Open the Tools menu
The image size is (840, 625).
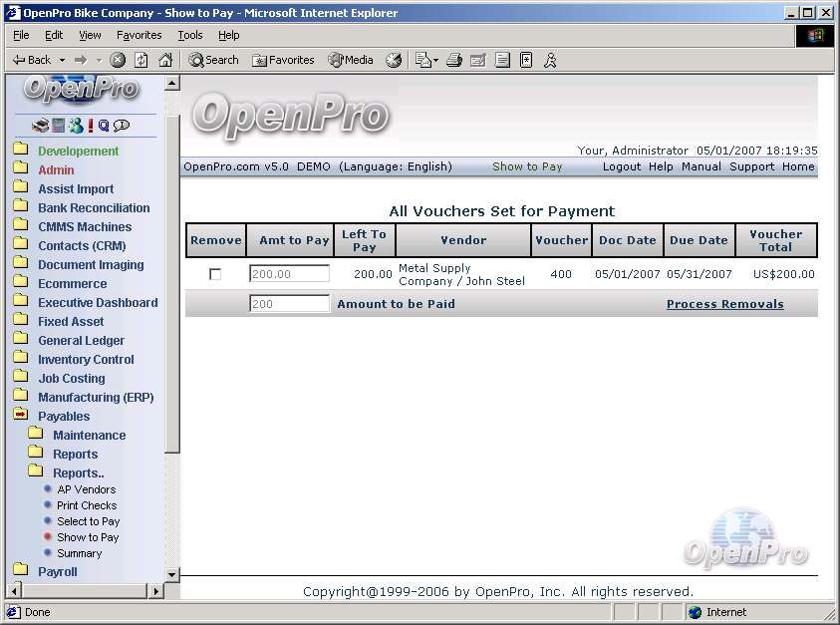point(189,35)
